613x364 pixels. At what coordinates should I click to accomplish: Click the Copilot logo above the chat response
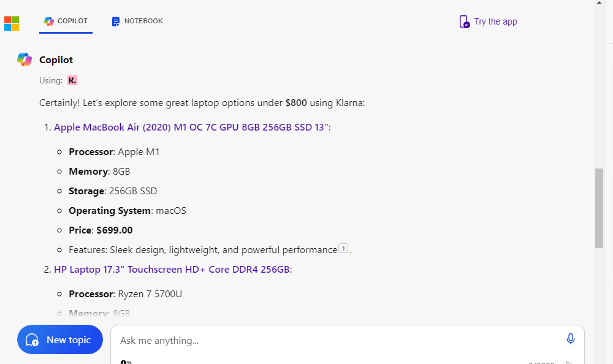(x=24, y=59)
